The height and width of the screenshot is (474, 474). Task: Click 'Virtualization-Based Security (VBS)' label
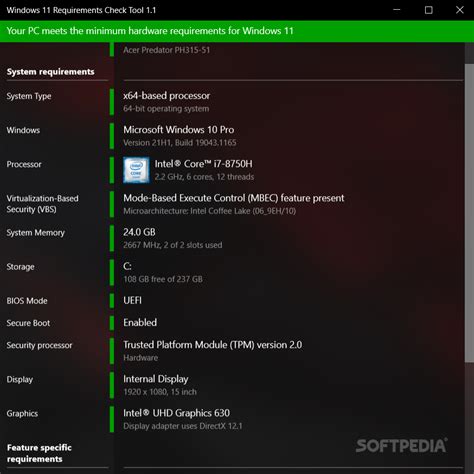tap(43, 204)
